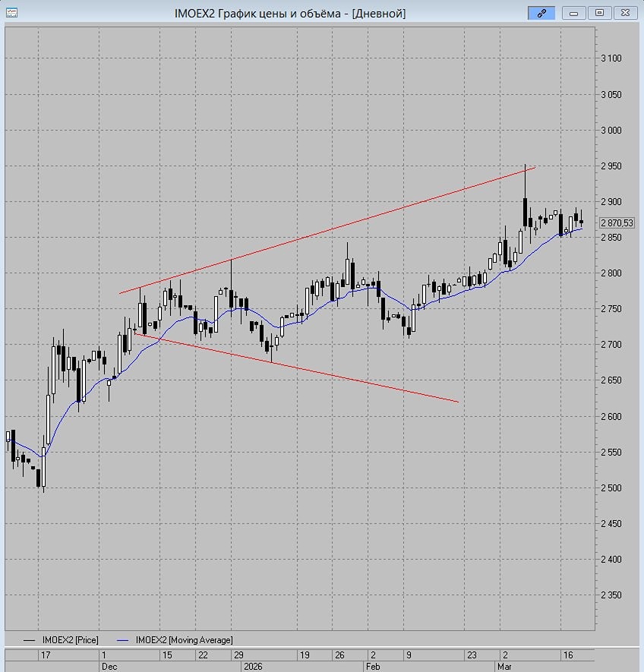Click the Mar month label on time axis
This screenshot has height=672, width=644.
[x=504, y=667]
